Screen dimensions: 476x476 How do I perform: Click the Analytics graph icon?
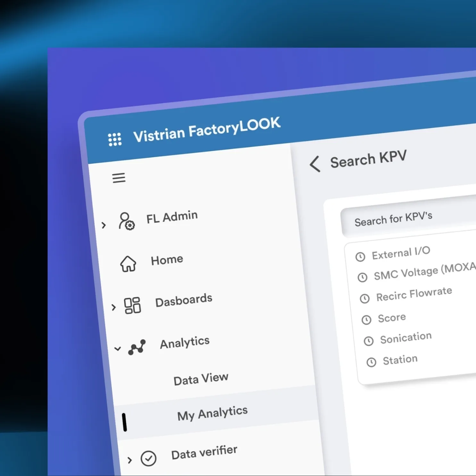click(x=137, y=347)
